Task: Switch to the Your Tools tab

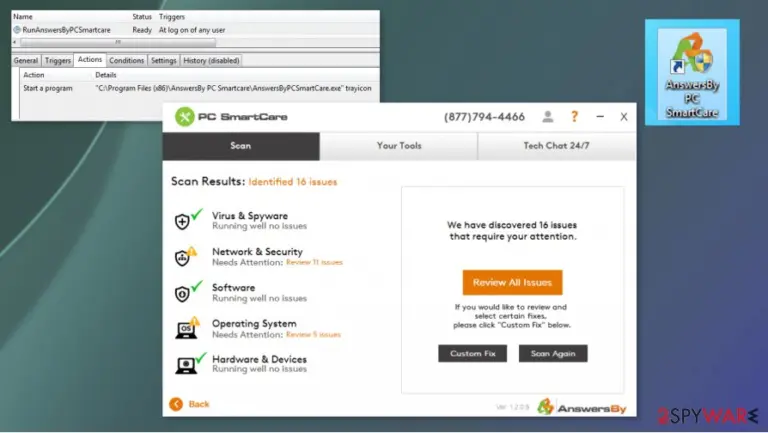Action: point(399,145)
